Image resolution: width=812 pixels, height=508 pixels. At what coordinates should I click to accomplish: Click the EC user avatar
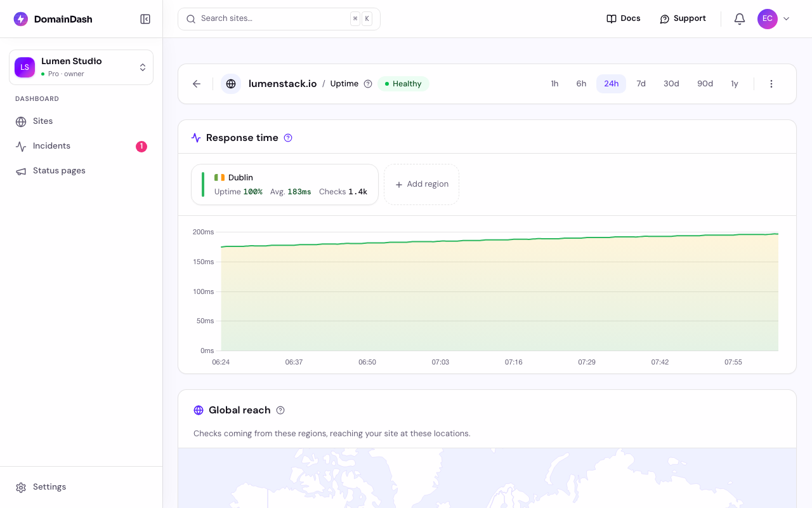768,19
